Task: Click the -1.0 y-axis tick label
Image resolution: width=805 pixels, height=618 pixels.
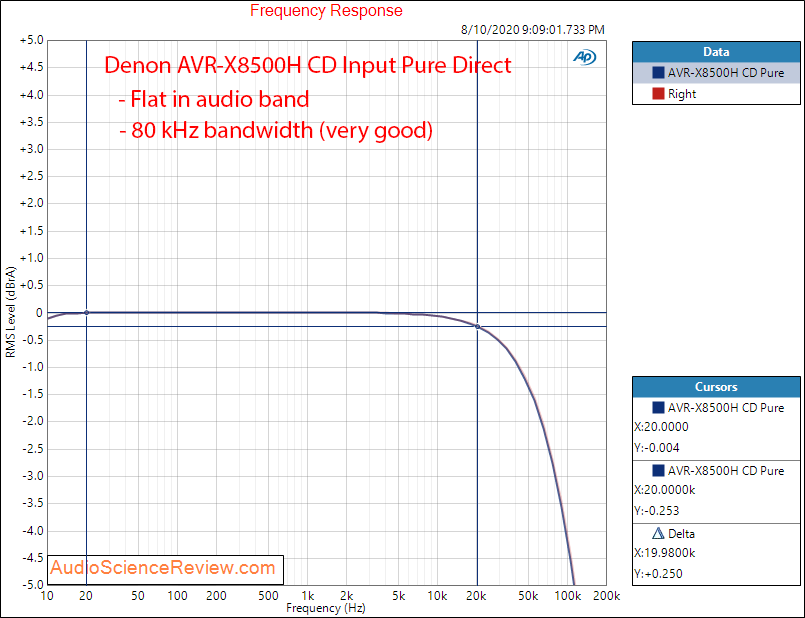Action: [x=33, y=367]
